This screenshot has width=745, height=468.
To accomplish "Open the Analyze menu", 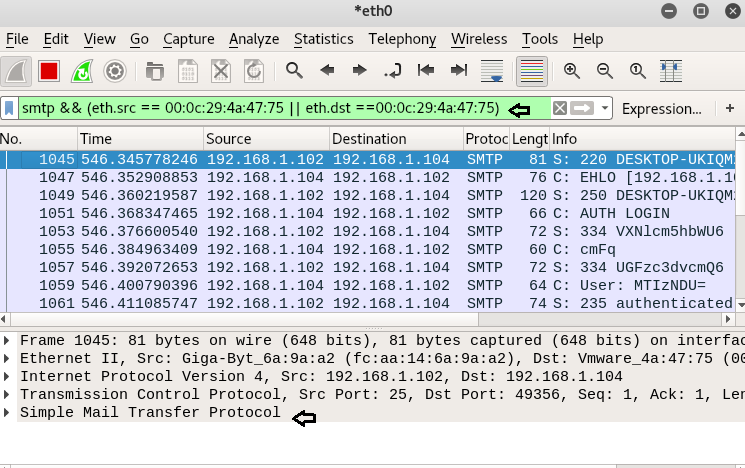I will pyautogui.click(x=254, y=39).
